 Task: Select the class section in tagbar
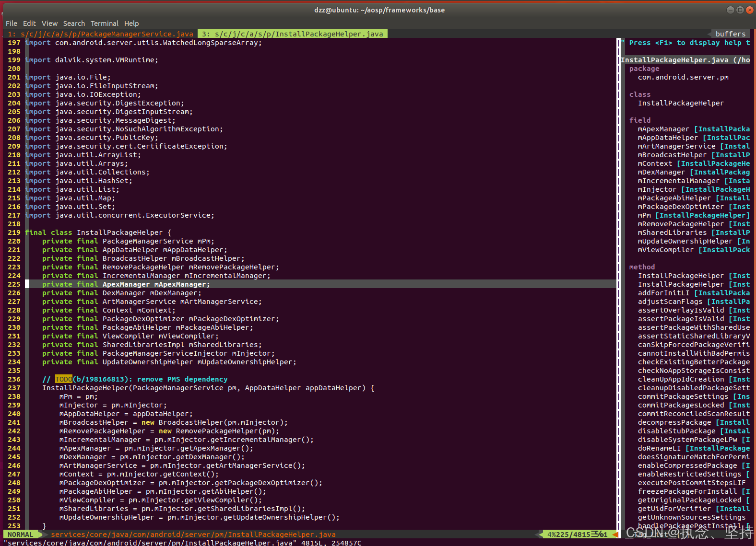click(640, 94)
